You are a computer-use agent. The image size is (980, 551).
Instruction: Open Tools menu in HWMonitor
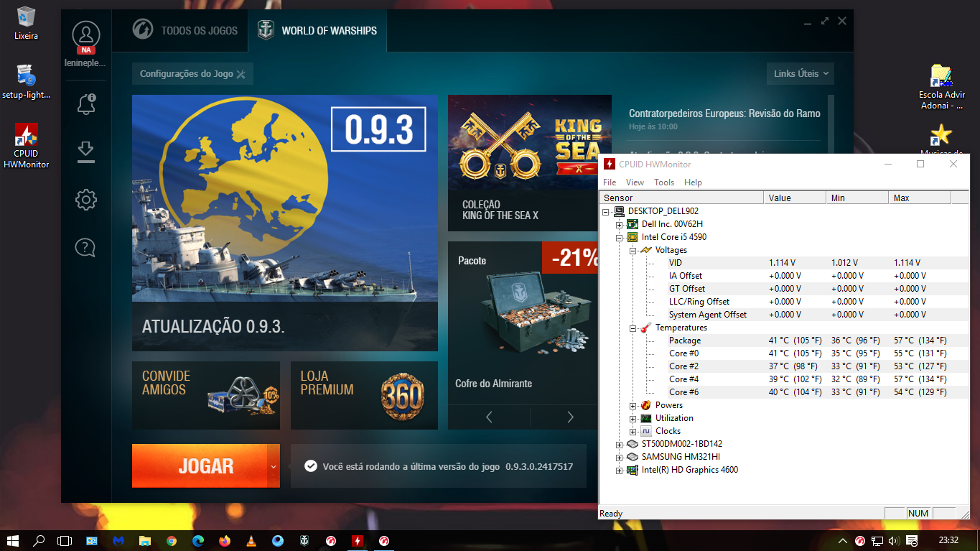[x=664, y=182]
